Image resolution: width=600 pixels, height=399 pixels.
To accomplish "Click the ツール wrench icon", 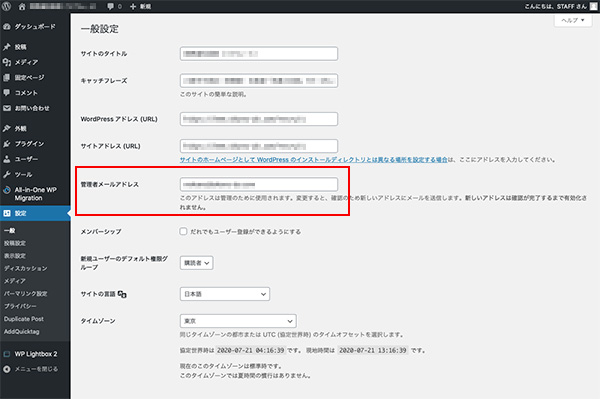I will click(x=7, y=174).
